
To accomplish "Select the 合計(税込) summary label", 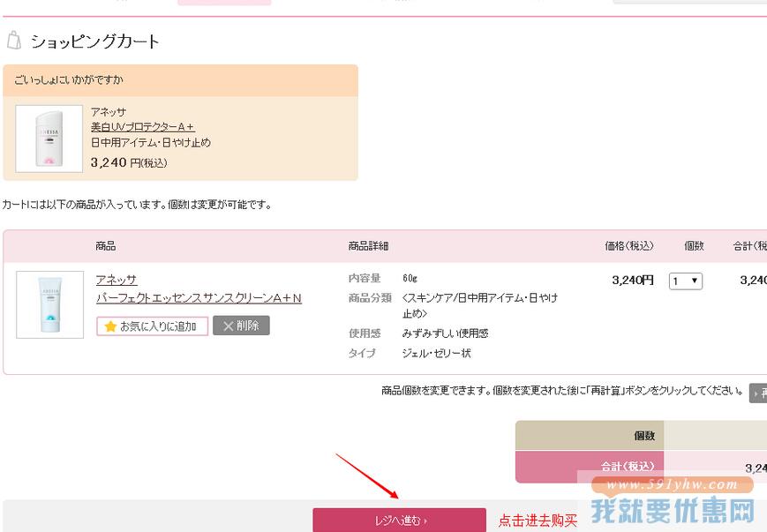I will pyautogui.click(x=628, y=467).
